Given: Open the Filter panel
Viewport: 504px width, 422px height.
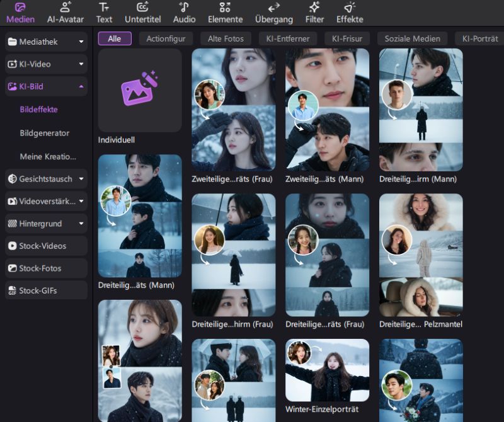Looking at the screenshot, I should tap(314, 8).
